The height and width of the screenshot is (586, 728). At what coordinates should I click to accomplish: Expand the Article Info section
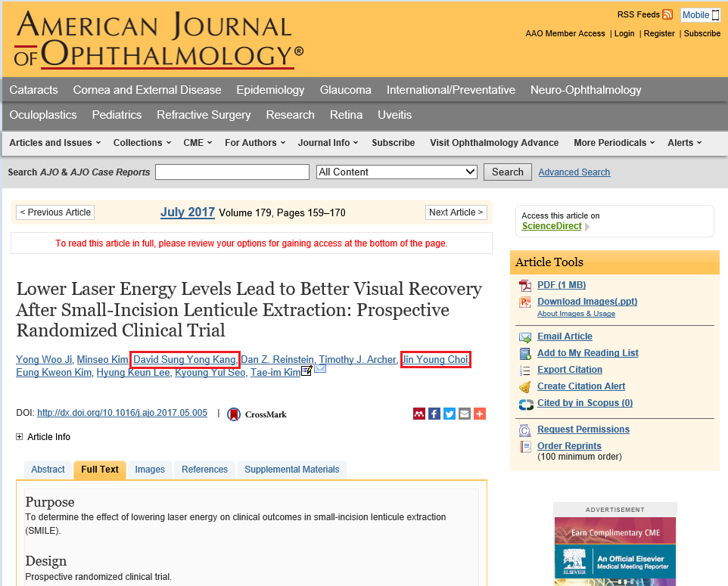click(x=20, y=437)
